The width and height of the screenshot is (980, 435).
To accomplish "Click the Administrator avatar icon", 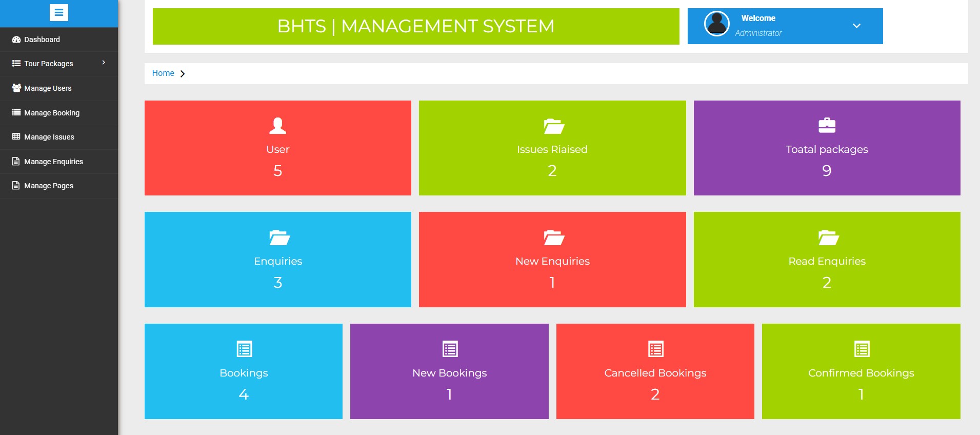I will 717,24.
